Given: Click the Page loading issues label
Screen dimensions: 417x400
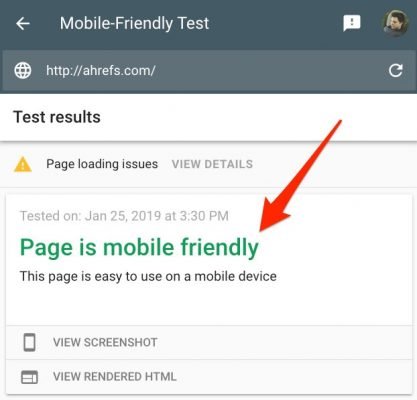Looking at the screenshot, I should click(102, 164).
